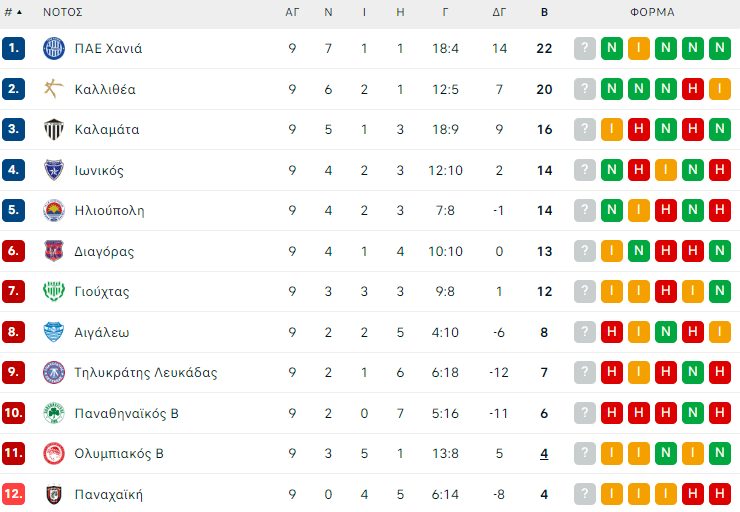The height and width of the screenshot is (512, 740).
Task: Sort table by the # rank column
Action: click(x=13, y=13)
